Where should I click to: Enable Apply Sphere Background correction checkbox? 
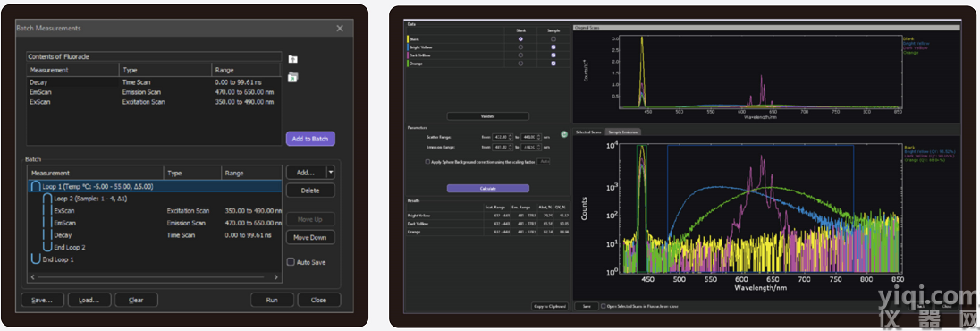(x=427, y=161)
